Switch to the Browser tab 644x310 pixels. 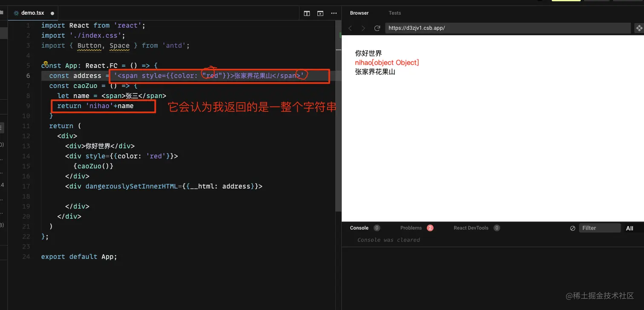tap(359, 13)
